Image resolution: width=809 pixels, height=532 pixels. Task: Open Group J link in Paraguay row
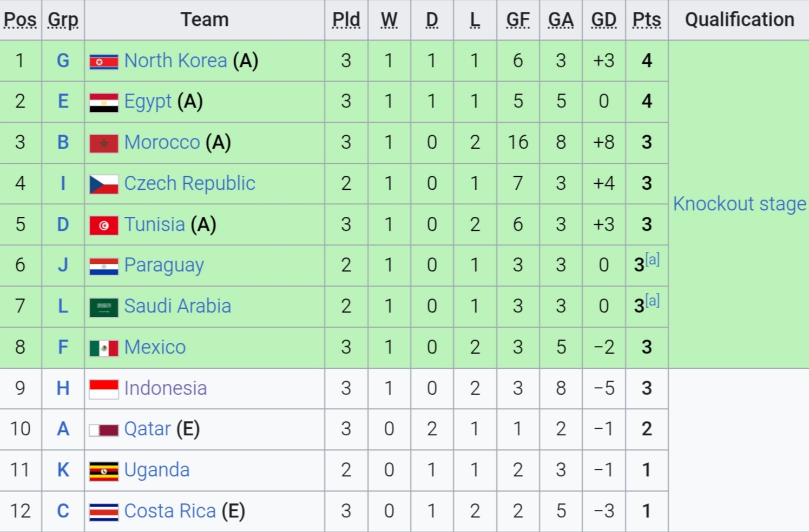point(63,265)
